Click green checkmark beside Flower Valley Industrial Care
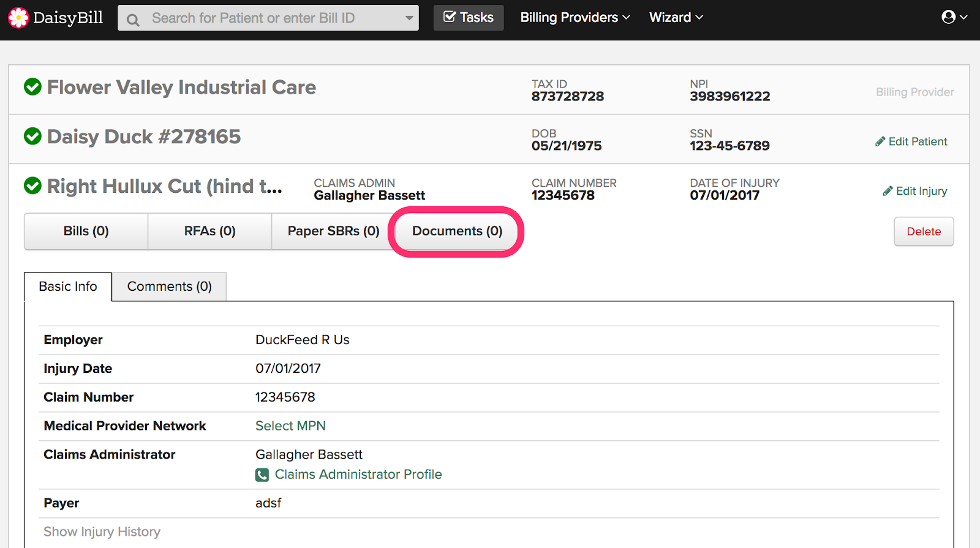This screenshot has height=548, width=980. click(x=32, y=87)
